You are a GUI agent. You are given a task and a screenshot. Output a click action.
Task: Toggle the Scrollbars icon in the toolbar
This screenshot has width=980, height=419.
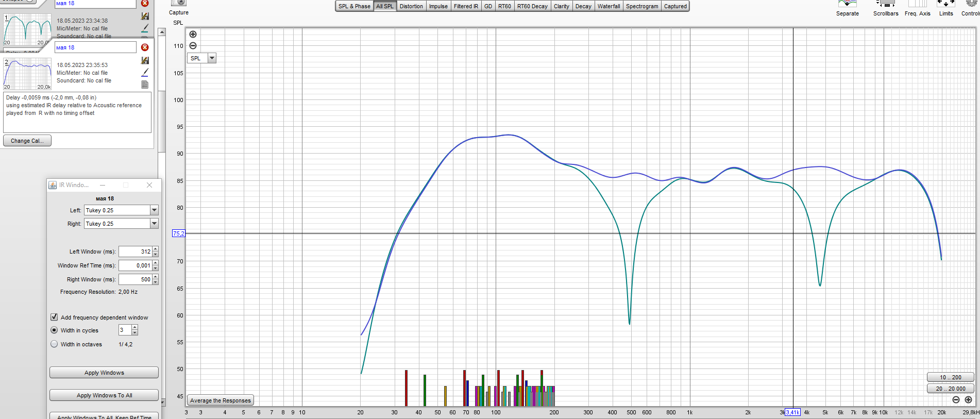pyautogui.click(x=885, y=4)
